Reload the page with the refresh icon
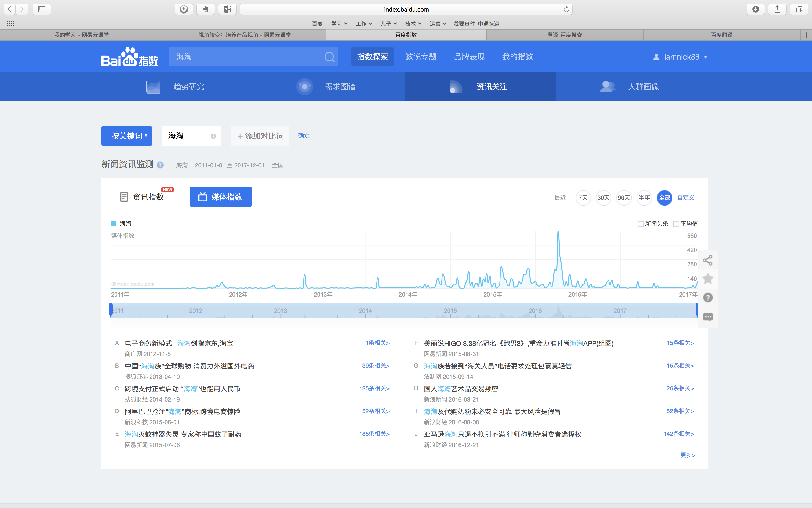 pos(566,9)
